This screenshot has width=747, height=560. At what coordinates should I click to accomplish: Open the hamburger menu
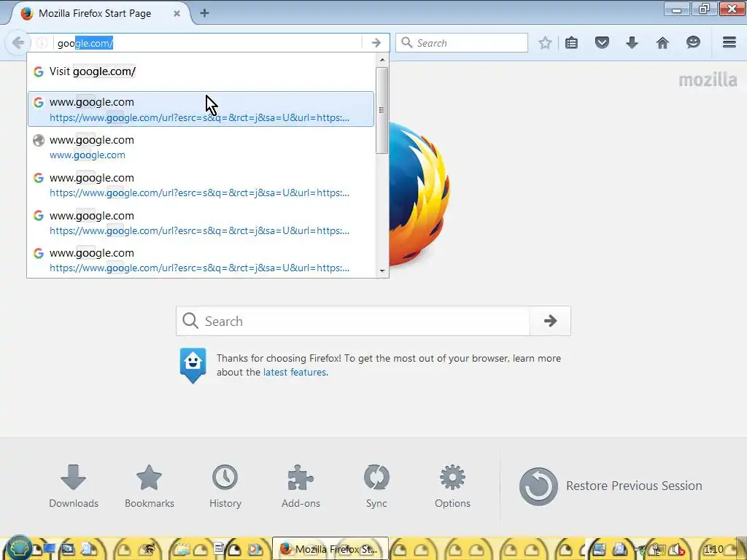click(x=729, y=43)
